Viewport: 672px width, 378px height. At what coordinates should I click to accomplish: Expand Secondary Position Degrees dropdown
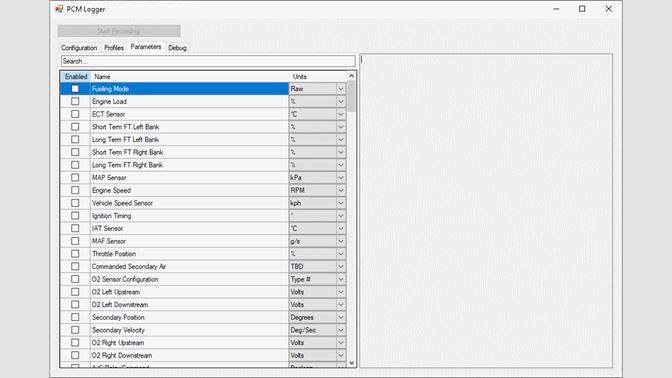341,317
